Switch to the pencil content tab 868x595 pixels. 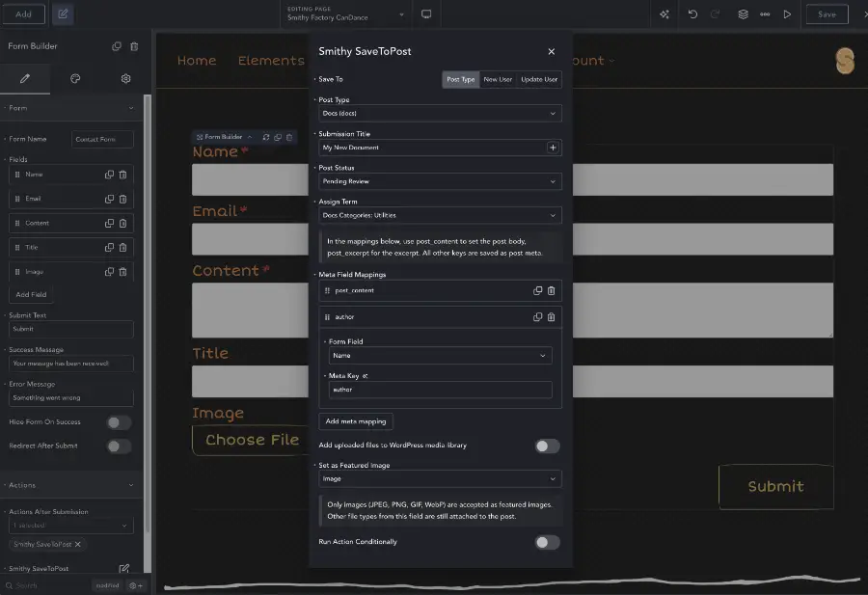coord(25,79)
